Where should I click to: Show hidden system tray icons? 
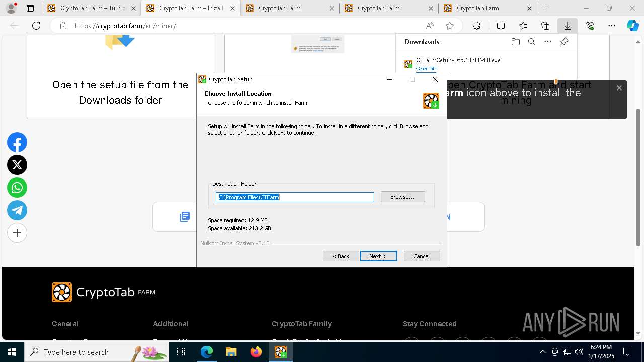pos(542,352)
